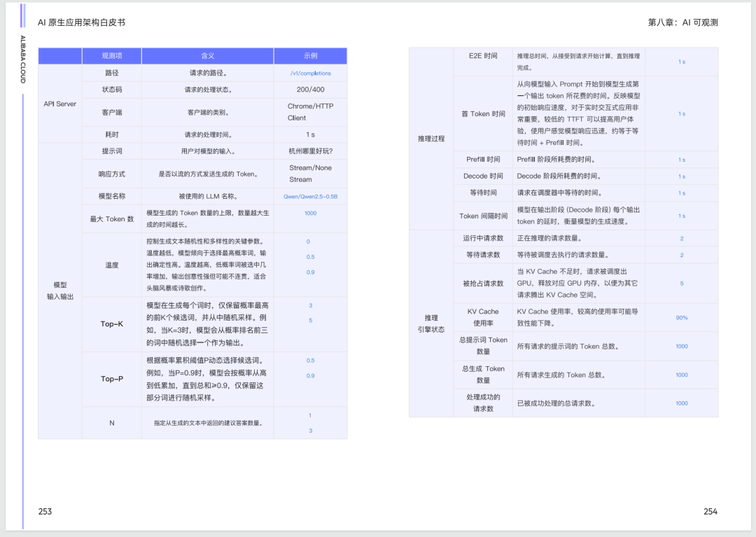756x537 pixels.
Task: Click the 'AI 原生应用架构白皮书' page header title
Action: pos(81,22)
